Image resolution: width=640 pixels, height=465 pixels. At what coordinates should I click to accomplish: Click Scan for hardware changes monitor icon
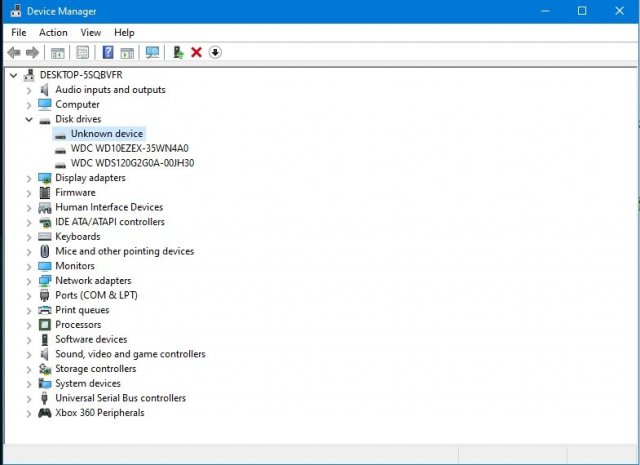pos(152,52)
